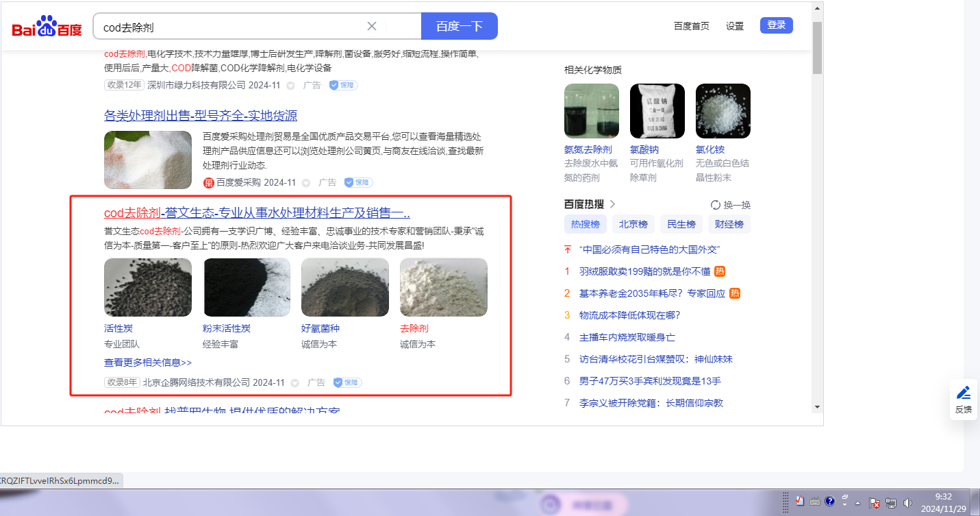The height and width of the screenshot is (516, 980).
Task: Open the 查看更多相关信息>> link
Action: [148, 363]
